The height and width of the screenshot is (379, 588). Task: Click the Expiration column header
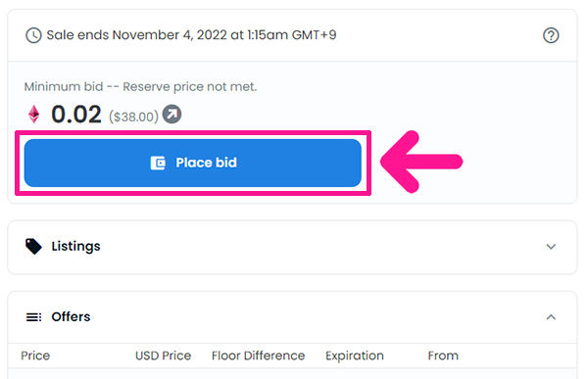355,355
